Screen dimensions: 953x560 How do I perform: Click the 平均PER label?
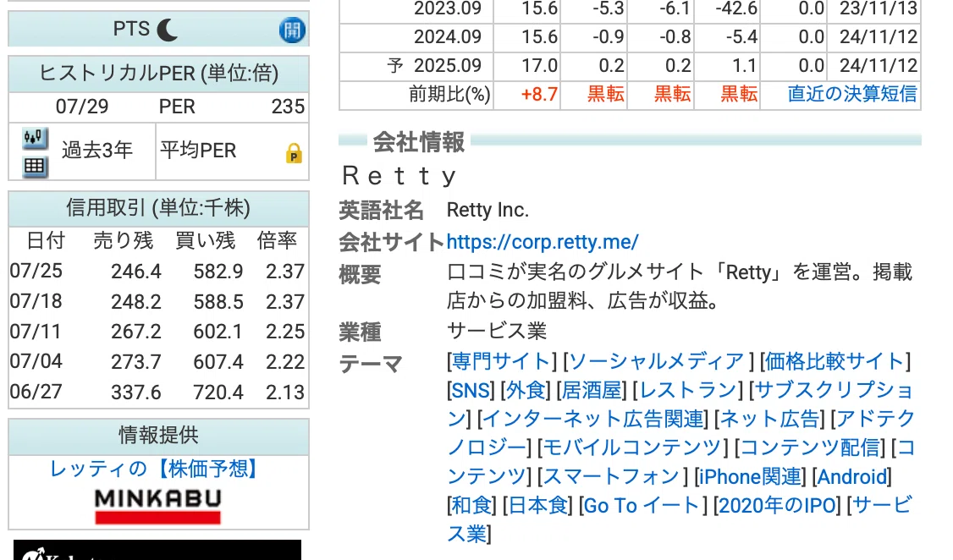198,150
